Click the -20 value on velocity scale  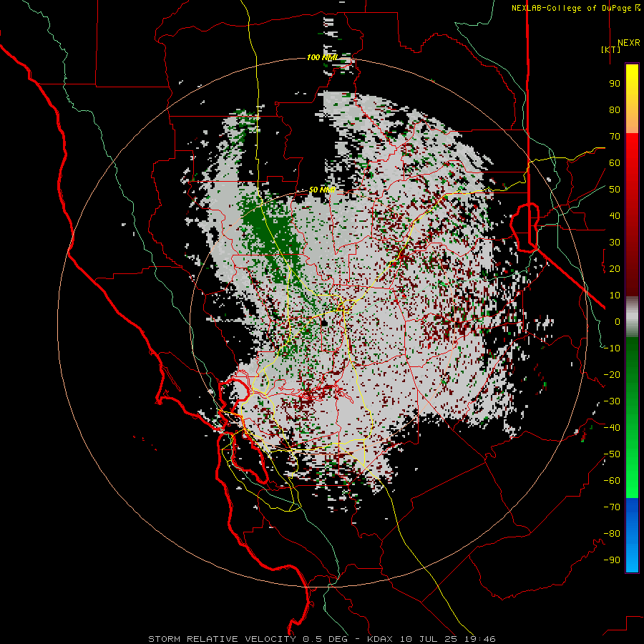coord(612,374)
